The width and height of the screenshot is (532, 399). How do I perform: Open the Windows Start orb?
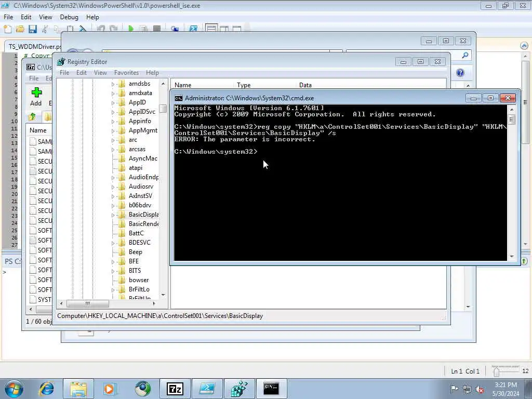tap(14, 389)
